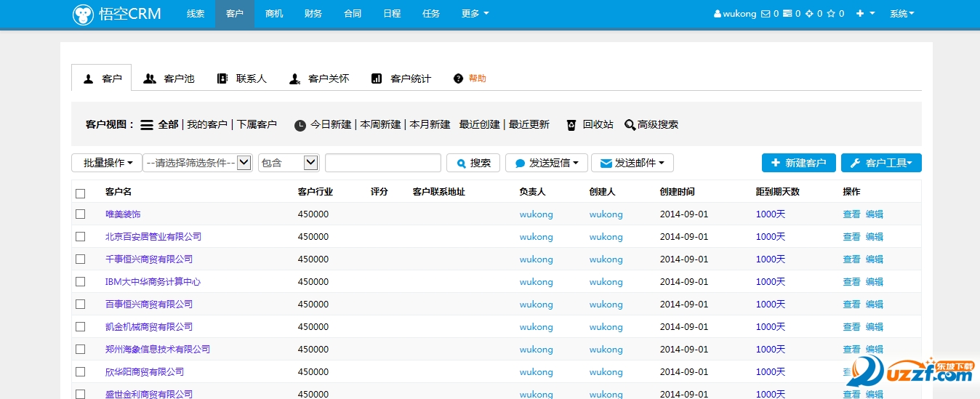Image resolution: width=980 pixels, height=399 pixels.
Task: Open the 回收站 recycle bin icon
Action: pos(571,125)
